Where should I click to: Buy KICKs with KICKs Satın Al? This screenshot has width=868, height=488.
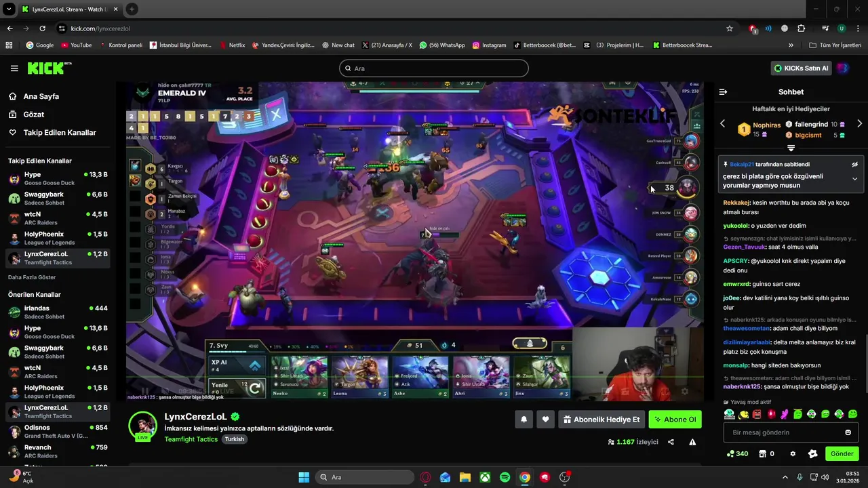(802, 68)
